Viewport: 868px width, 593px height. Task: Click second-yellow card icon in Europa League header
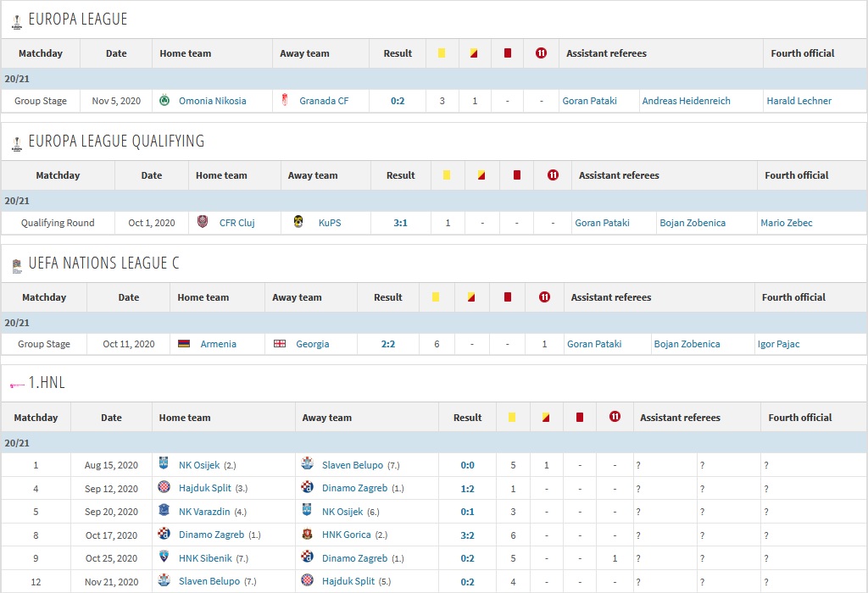pyautogui.click(x=474, y=53)
